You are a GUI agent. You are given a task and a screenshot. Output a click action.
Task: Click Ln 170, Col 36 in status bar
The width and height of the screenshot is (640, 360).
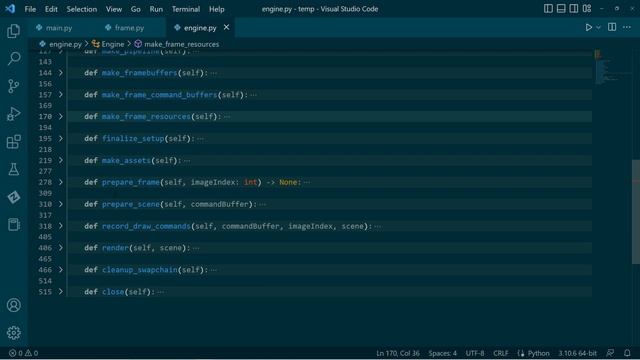[398, 353]
